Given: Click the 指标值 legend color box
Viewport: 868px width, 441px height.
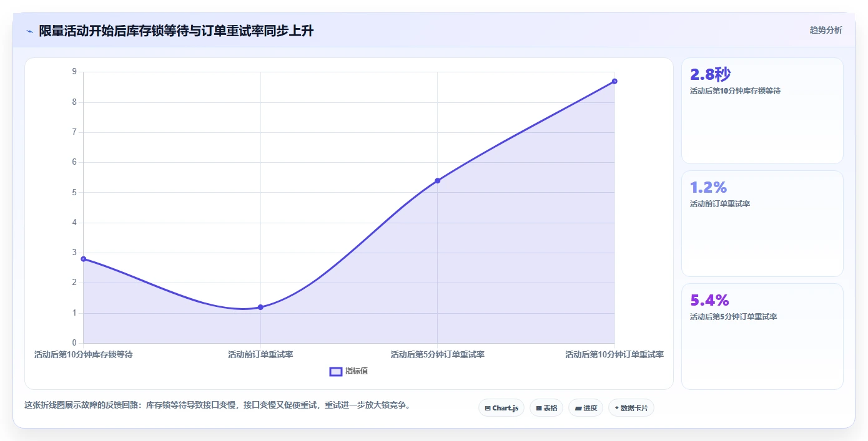Looking at the screenshot, I should click(x=335, y=371).
